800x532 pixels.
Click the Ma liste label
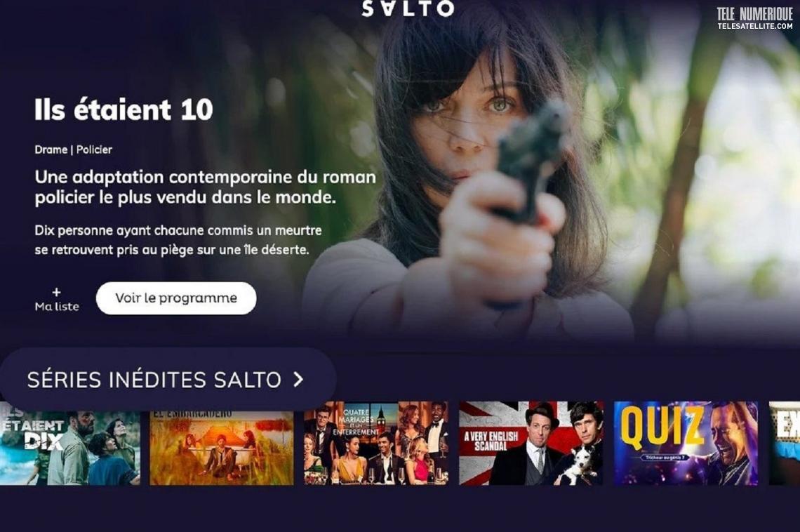[57, 307]
